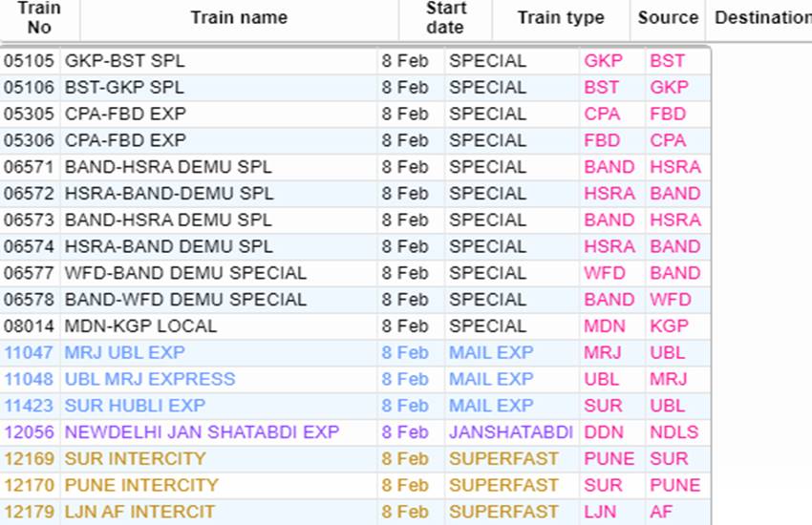The height and width of the screenshot is (525, 812).
Task: Sort by the Train name column header
Action: [x=239, y=17]
